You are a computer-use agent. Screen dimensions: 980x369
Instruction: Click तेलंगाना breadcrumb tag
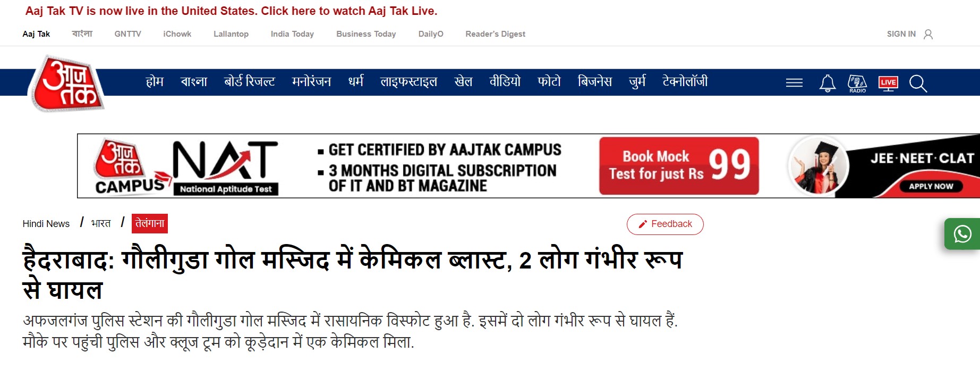point(150,223)
